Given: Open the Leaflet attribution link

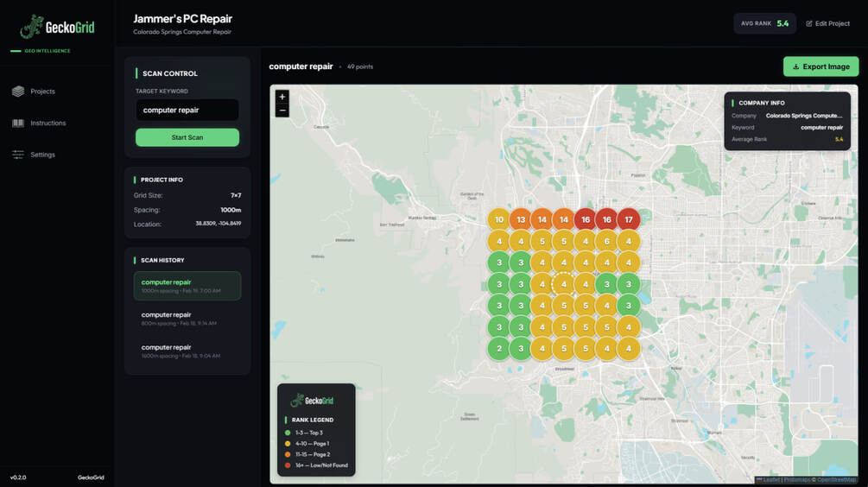Looking at the screenshot, I should [769, 480].
